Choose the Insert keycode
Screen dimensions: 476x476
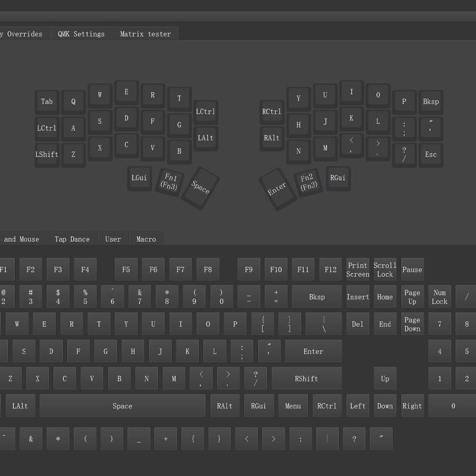pyautogui.click(x=357, y=297)
